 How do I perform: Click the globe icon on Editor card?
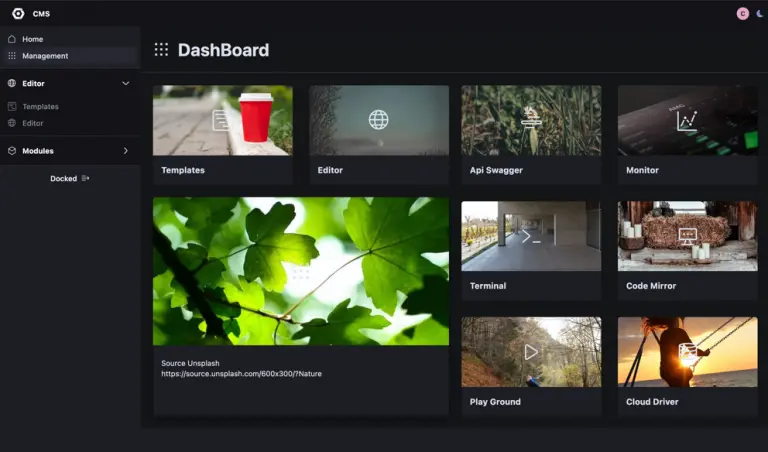[378, 120]
